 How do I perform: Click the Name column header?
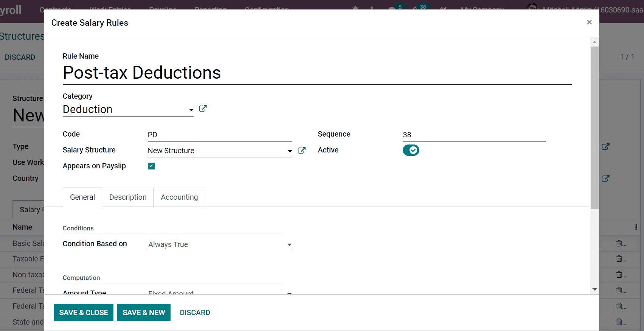22,227
